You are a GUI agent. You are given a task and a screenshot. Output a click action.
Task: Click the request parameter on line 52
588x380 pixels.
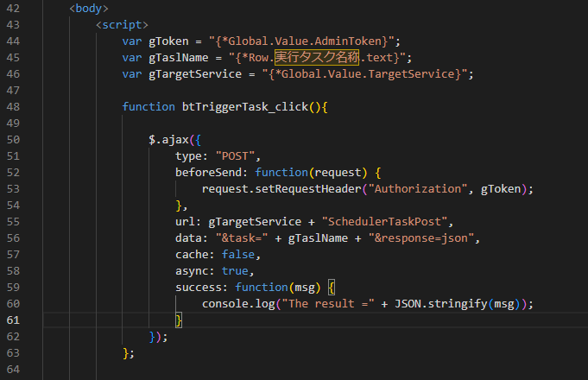pyautogui.click(x=338, y=173)
